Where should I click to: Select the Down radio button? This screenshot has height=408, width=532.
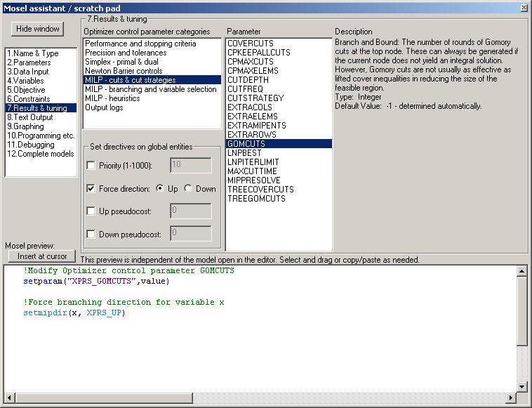click(x=188, y=188)
